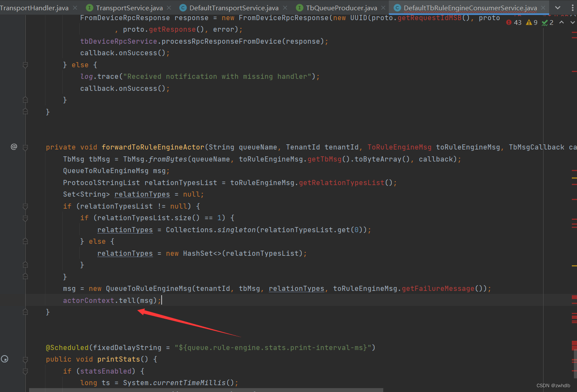Collapse the else block containing log.trace
This screenshot has width=577, height=392.
pyautogui.click(x=25, y=65)
